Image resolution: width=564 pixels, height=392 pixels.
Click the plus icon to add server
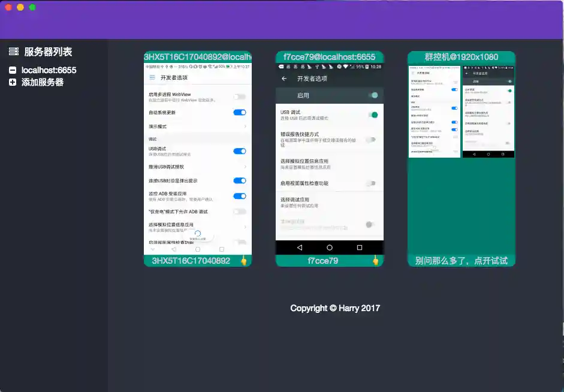pyautogui.click(x=13, y=82)
